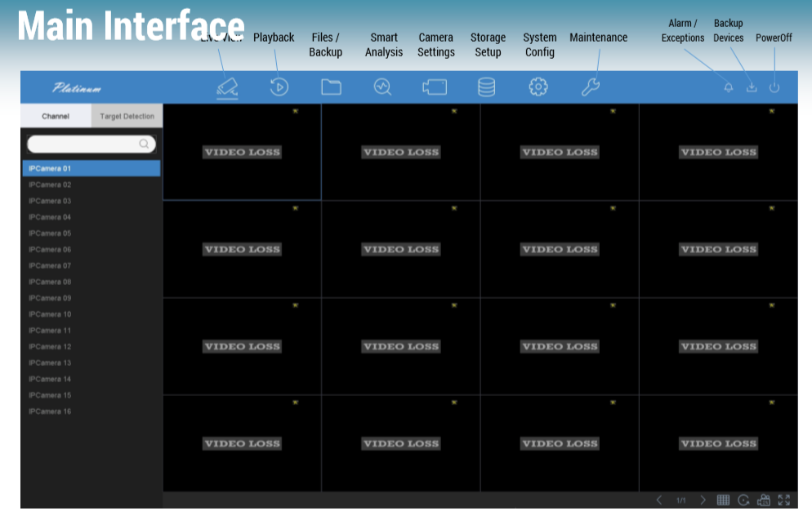Click the first video tile in the grid

click(x=242, y=152)
